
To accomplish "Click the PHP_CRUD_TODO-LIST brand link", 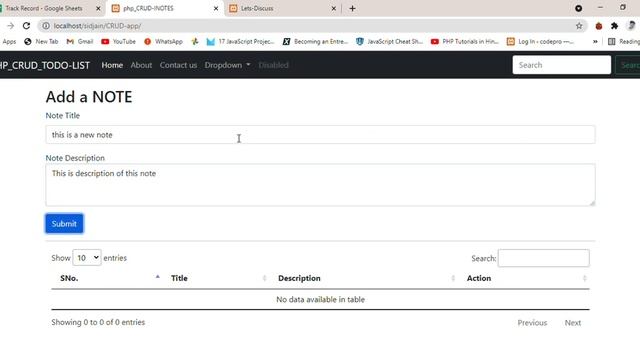I will tap(44, 65).
